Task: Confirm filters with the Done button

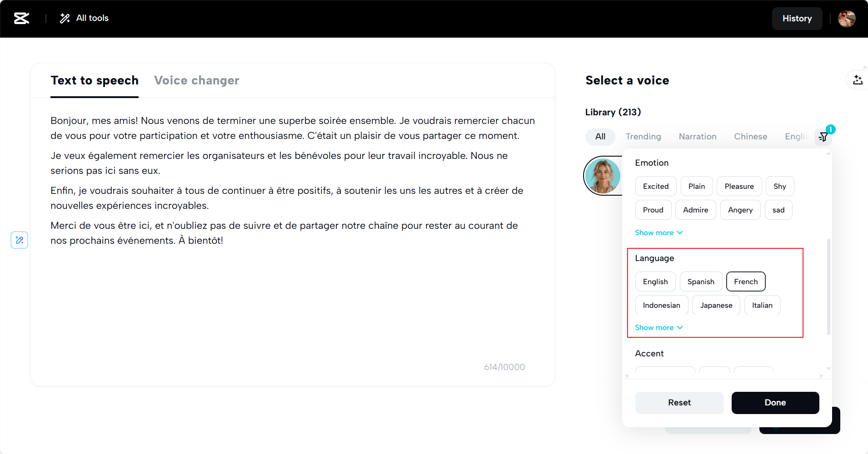Action: click(x=775, y=403)
